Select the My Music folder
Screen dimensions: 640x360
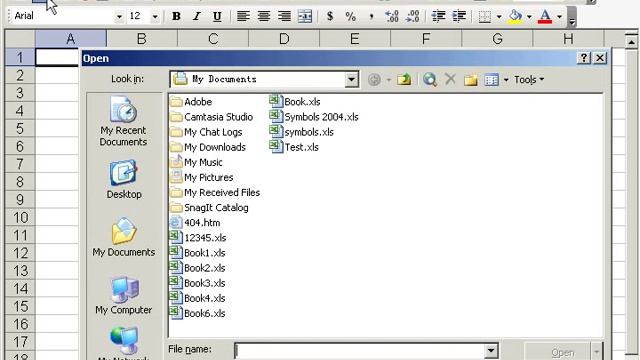(x=196, y=162)
